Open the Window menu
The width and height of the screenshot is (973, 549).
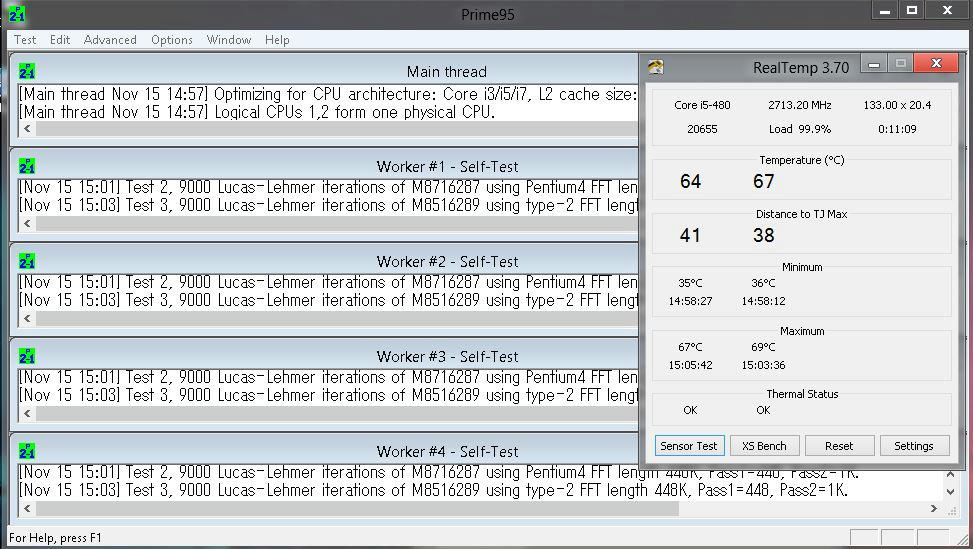[x=229, y=40]
